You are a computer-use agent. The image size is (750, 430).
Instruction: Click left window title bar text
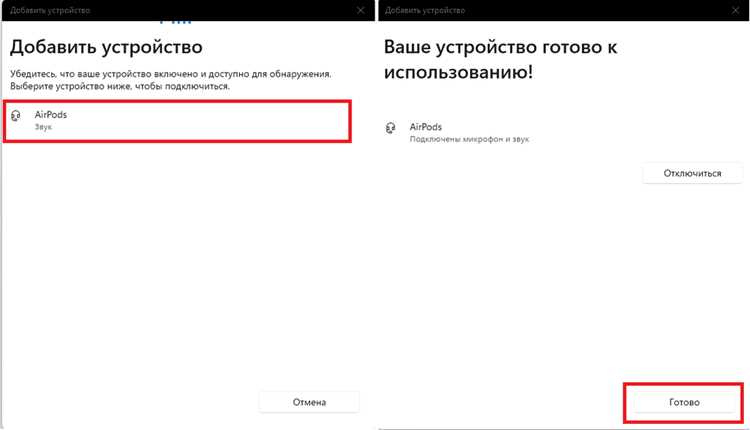50,10
